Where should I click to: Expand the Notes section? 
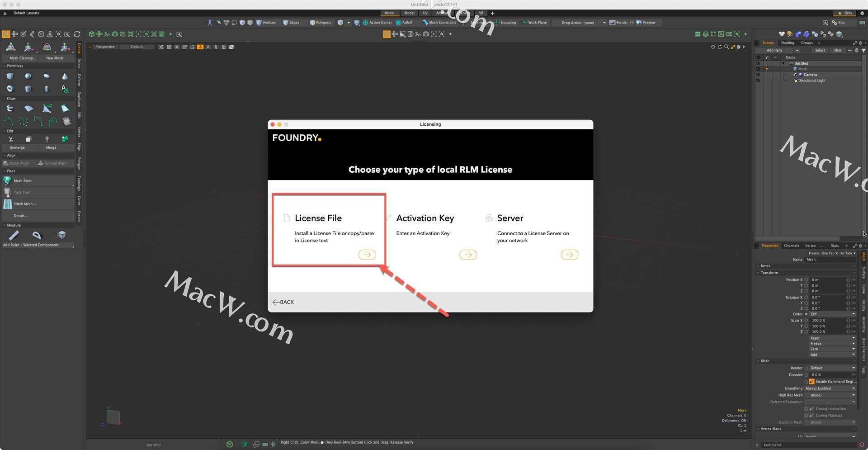tap(758, 266)
